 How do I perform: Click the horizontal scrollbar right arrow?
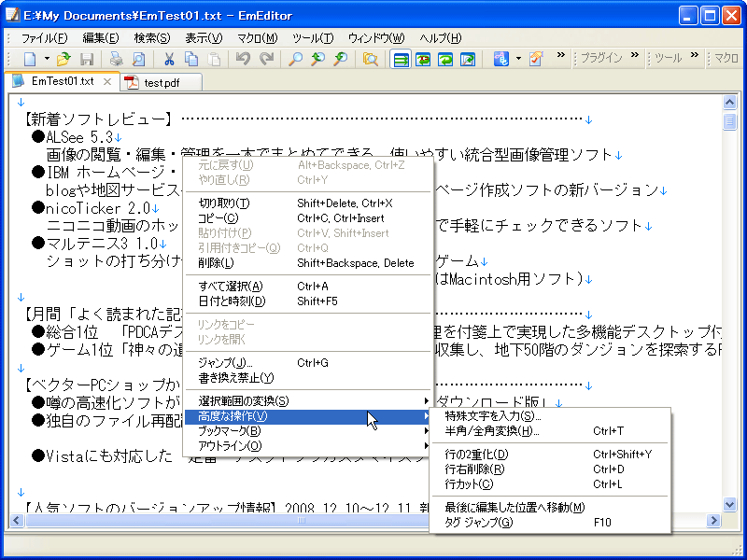tap(713, 520)
